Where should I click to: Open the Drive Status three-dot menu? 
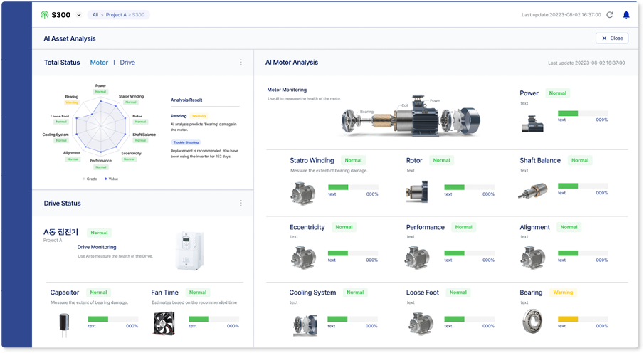241,204
